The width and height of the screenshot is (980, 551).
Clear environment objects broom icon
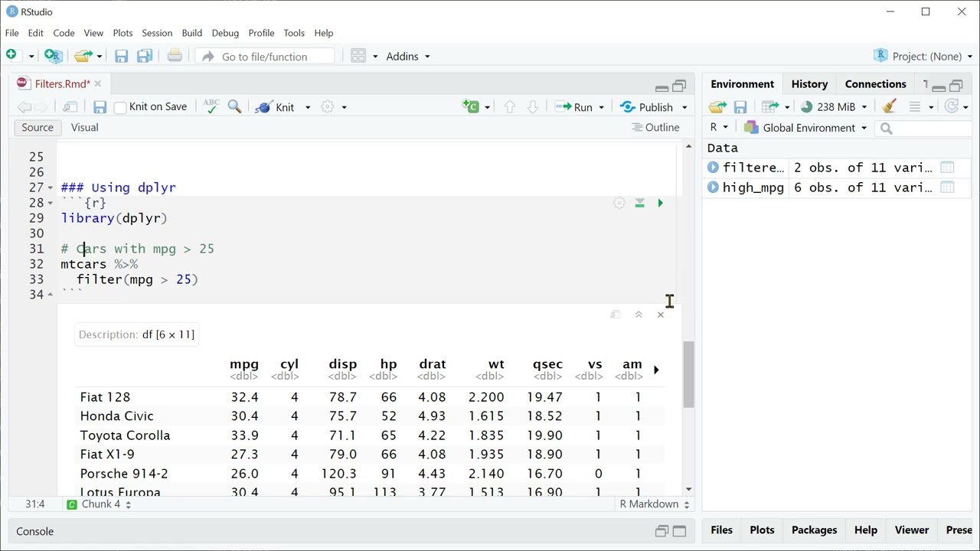[889, 106]
